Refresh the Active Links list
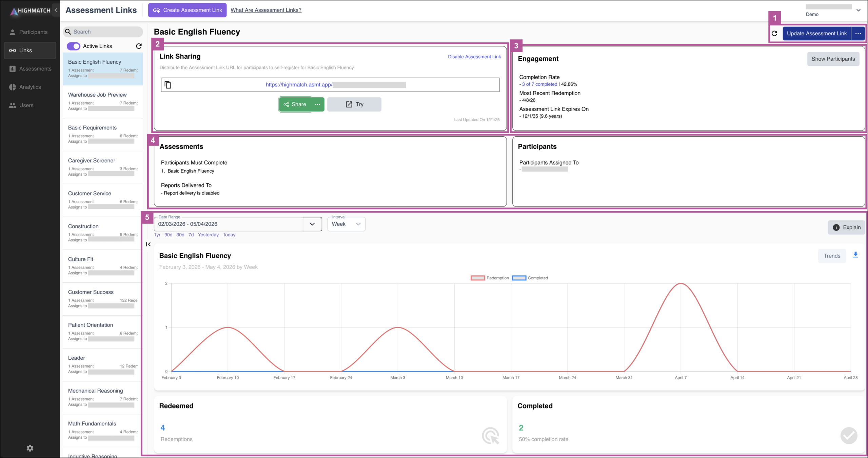The image size is (868, 458). pyautogui.click(x=139, y=46)
